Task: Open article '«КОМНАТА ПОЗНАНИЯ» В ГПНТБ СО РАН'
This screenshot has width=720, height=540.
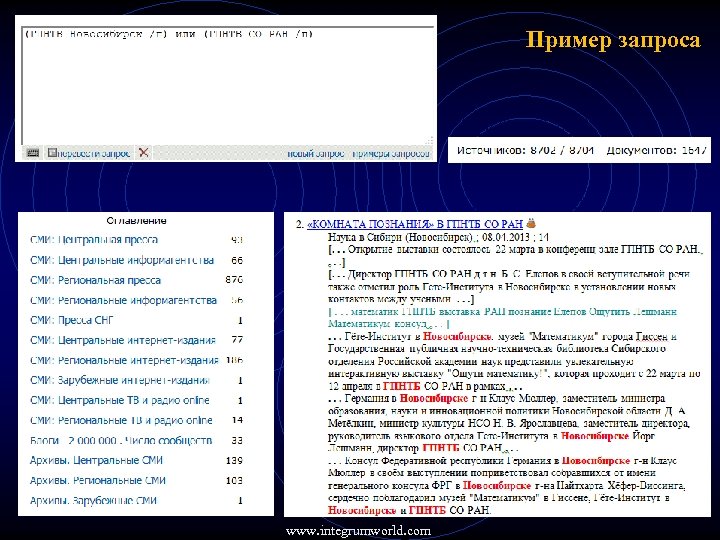Action: pyautogui.click(x=415, y=224)
